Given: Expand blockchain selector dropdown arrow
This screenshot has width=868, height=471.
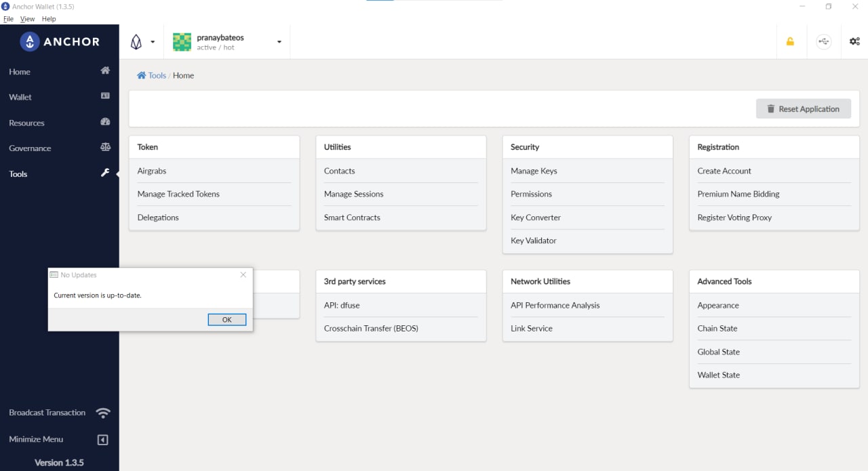Looking at the screenshot, I should tap(153, 42).
